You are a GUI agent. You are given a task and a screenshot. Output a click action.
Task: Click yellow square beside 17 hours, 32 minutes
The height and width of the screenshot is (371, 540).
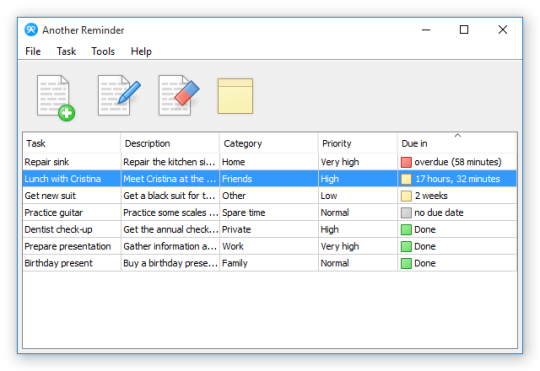click(x=406, y=179)
